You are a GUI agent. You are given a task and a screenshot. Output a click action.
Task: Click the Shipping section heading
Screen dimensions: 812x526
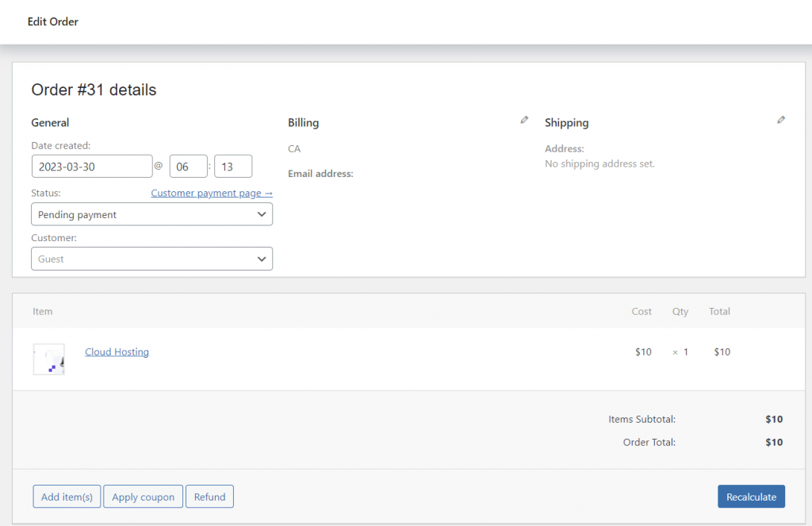(x=566, y=123)
